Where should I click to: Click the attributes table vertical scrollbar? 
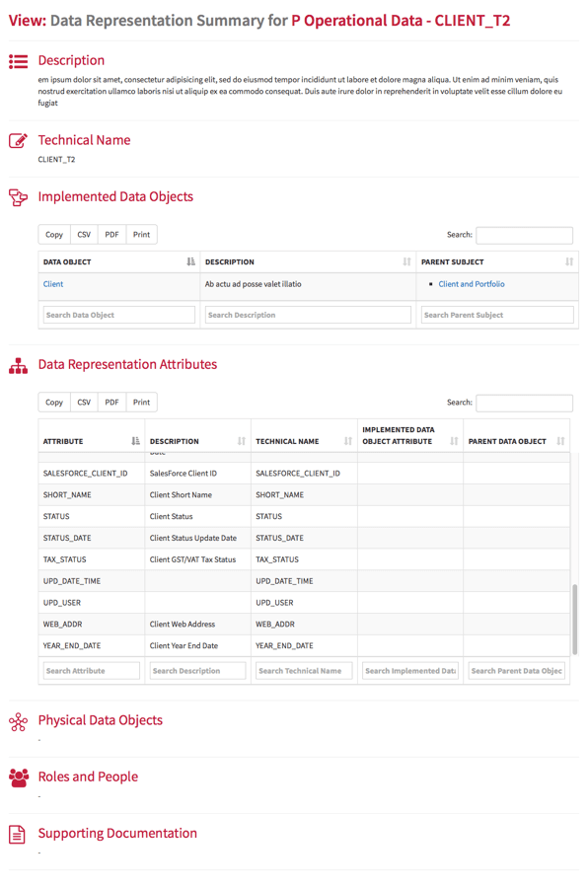click(575, 620)
